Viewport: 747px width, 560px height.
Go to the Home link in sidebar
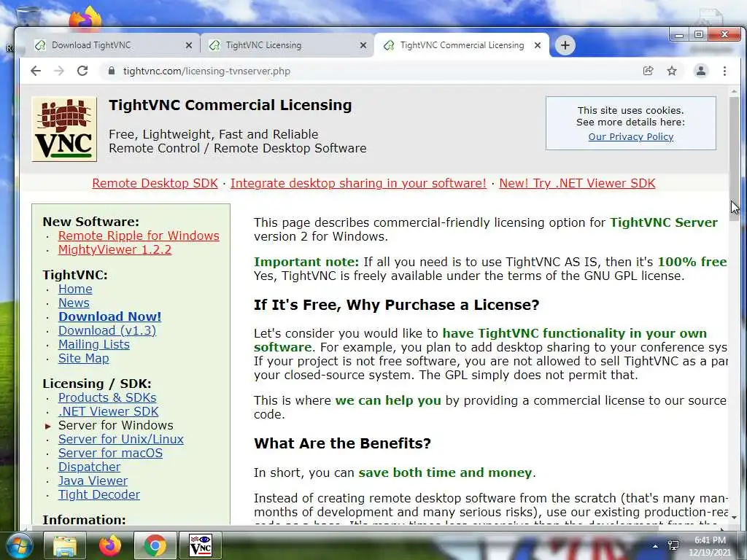pyautogui.click(x=75, y=289)
